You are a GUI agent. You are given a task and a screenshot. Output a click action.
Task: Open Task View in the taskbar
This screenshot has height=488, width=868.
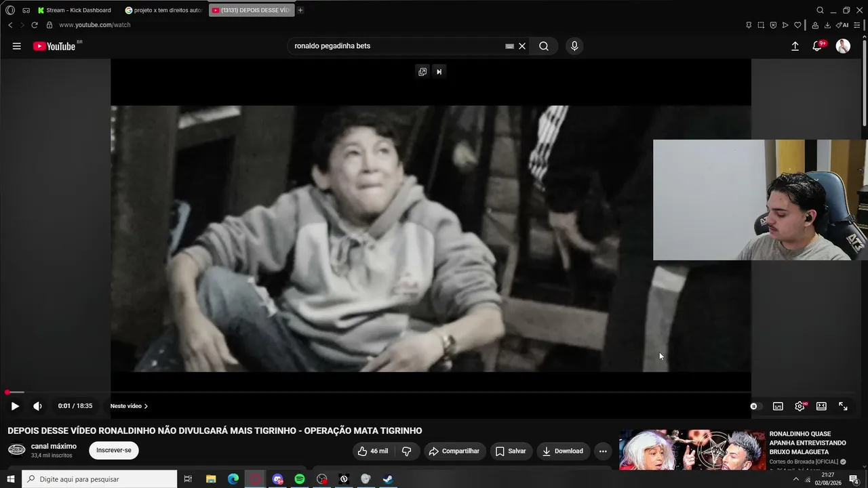(x=189, y=479)
